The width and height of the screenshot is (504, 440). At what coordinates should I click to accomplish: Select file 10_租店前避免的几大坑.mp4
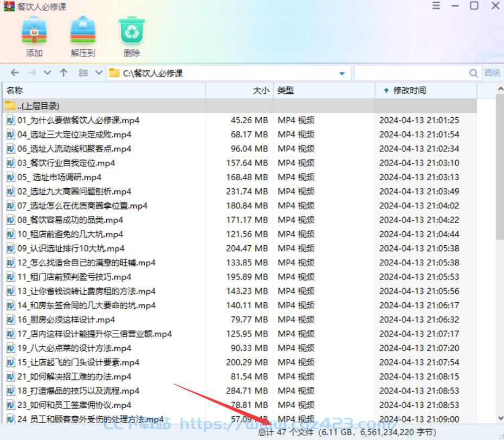[240, 234]
